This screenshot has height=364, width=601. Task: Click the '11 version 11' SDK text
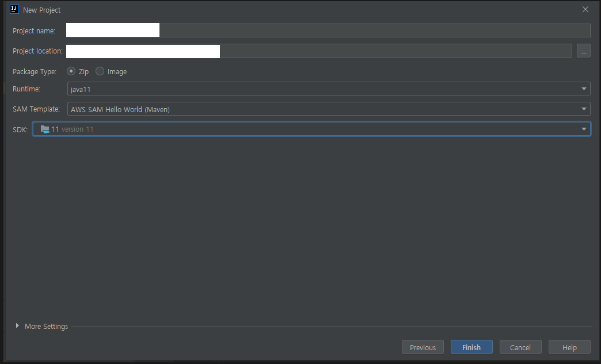(73, 129)
